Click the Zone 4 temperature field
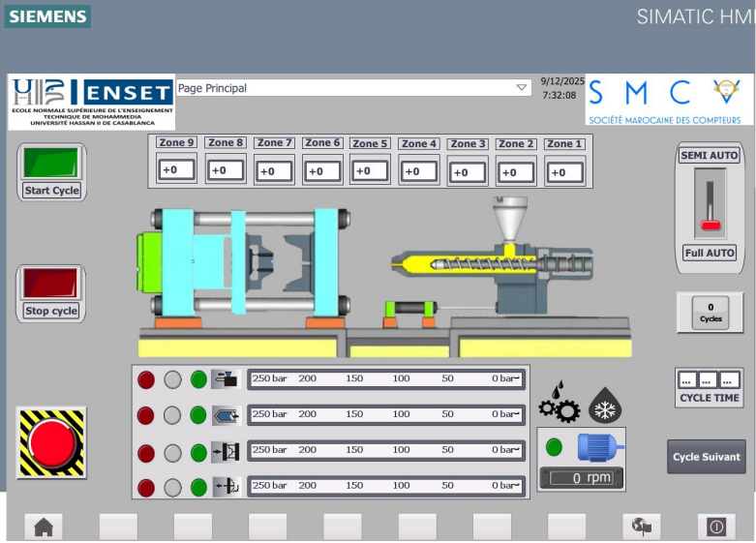 click(418, 171)
